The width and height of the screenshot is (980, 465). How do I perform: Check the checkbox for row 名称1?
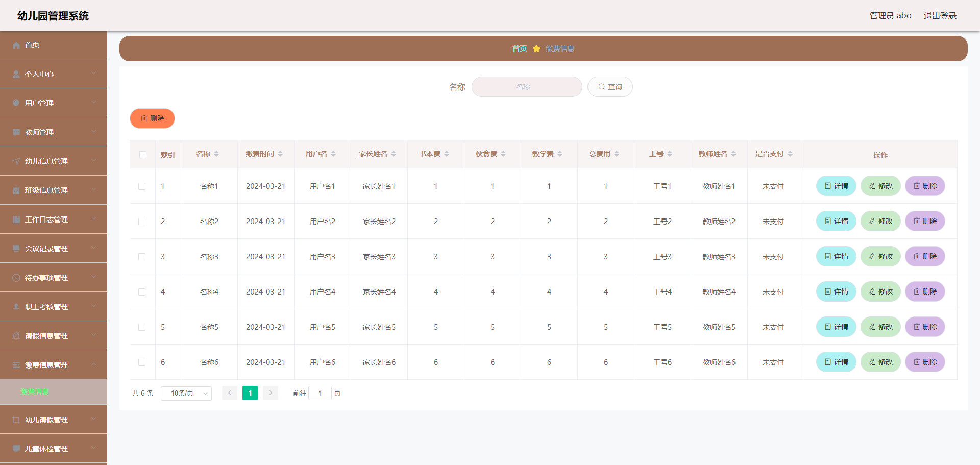pyautogui.click(x=142, y=186)
